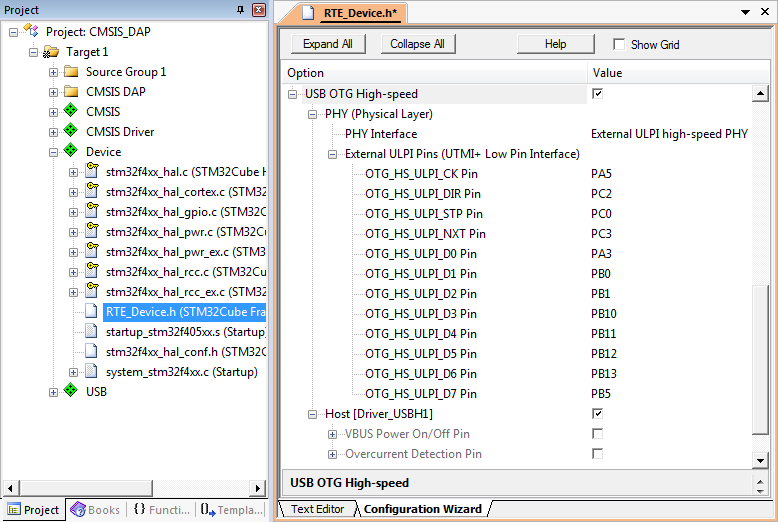Expand the VBUS Power On/Off Pin node
The height and width of the screenshot is (522, 778).
332,435
